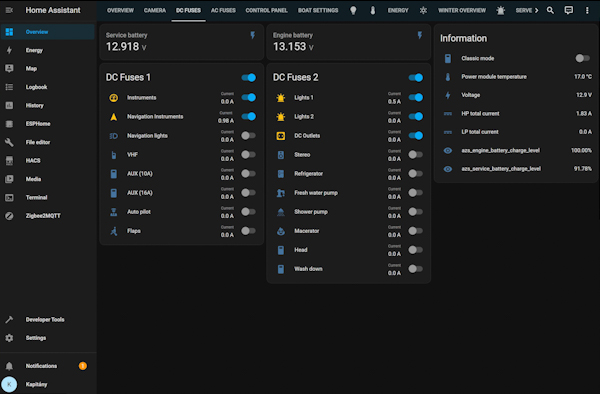Viewport: 600px width, 394px height.
Task: Switch to the AC Fuses tab
Action: pyautogui.click(x=223, y=10)
